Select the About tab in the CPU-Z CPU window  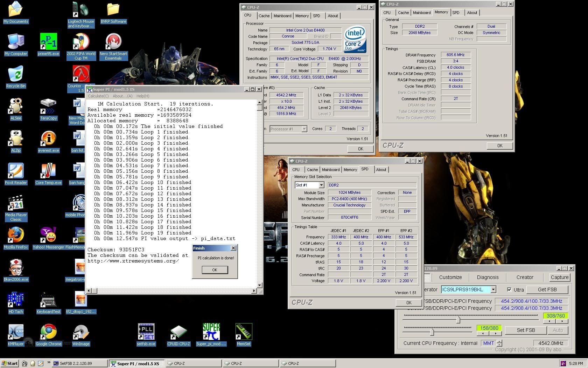click(332, 16)
